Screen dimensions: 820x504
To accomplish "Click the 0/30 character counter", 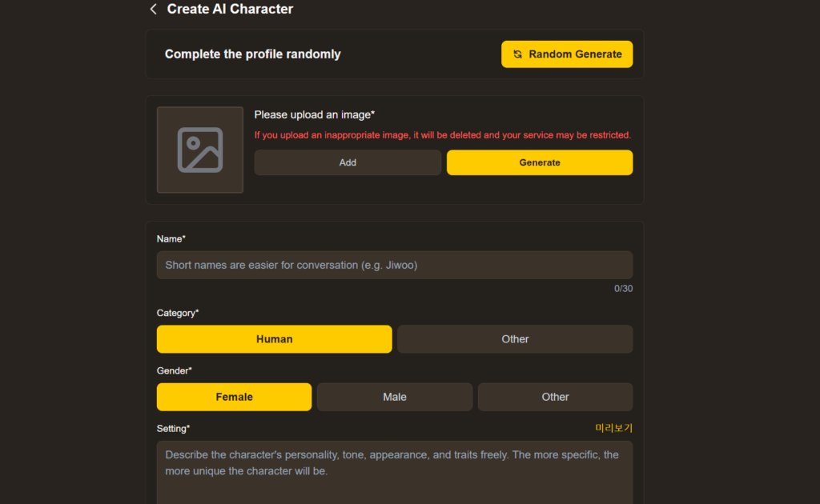I will (x=623, y=288).
